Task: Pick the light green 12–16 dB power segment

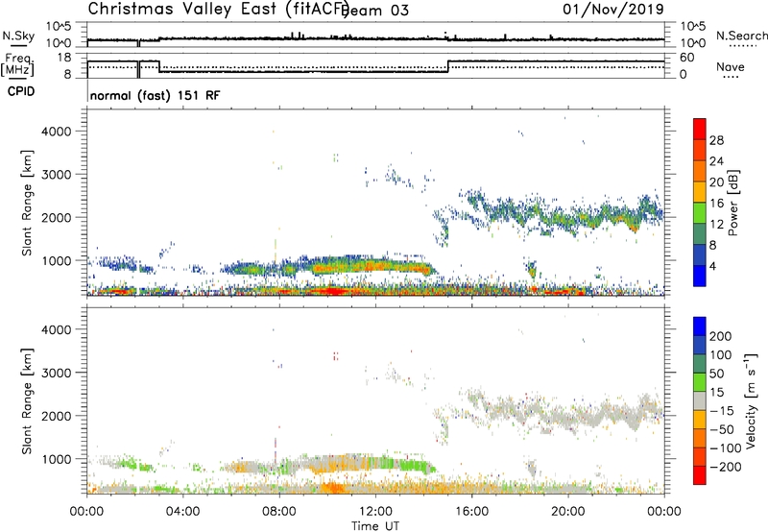Action: [700, 213]
